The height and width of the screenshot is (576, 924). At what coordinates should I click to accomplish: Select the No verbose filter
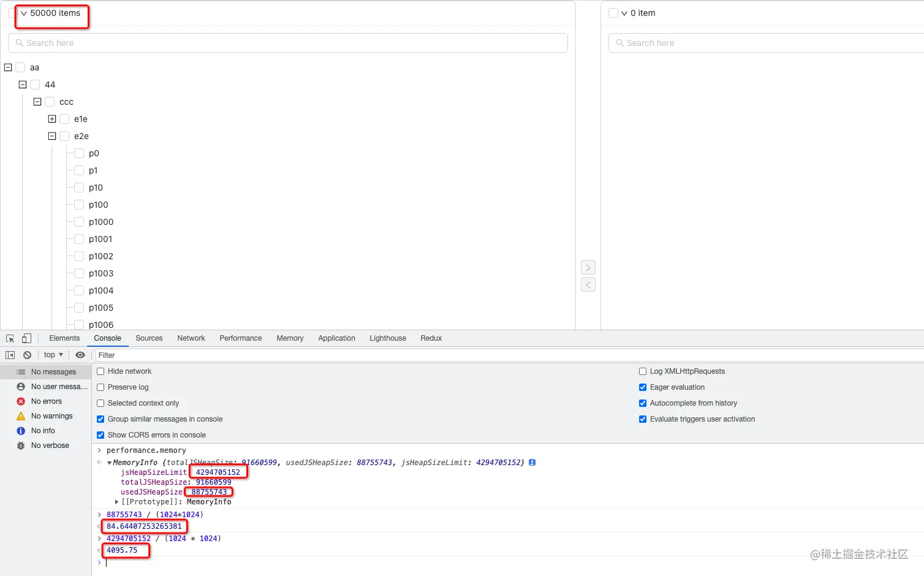tap(46, 445)
